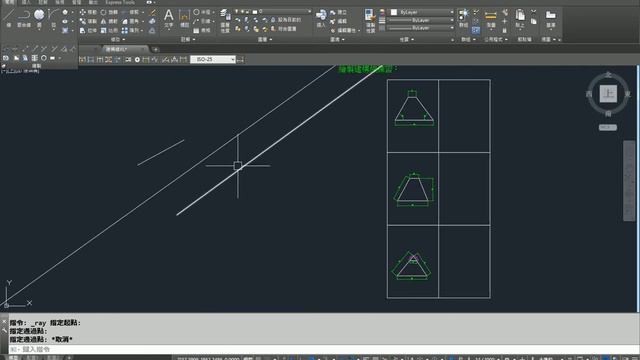
Task: Click the Insert block (插入) icon
Action: (x=321, y=18)
